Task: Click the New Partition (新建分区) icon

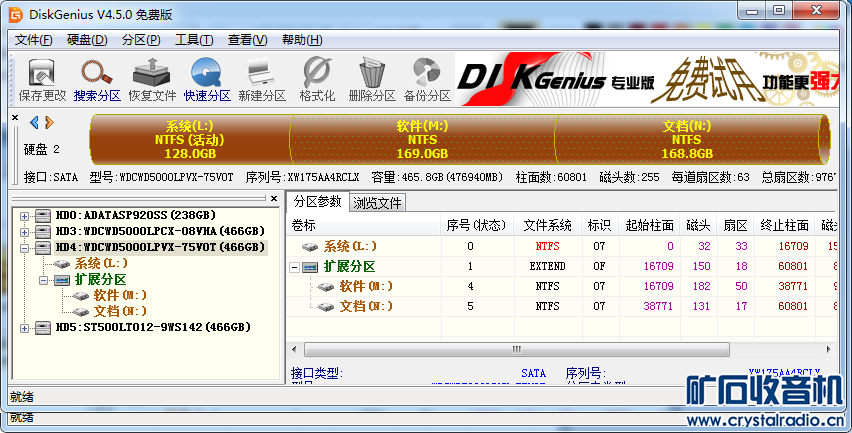Action: [x=262, y=79]
